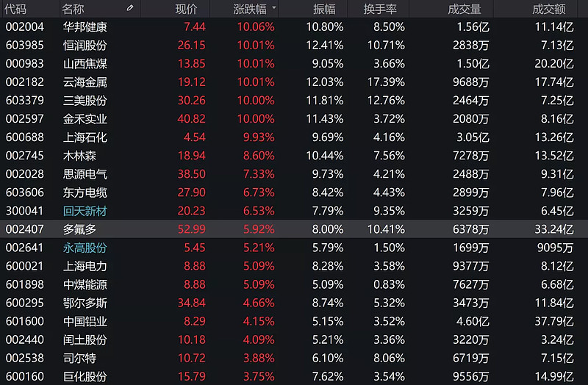Sort by 成交额 column header
The height and width of the screenshot is (385, 588).
coord(548,9)
